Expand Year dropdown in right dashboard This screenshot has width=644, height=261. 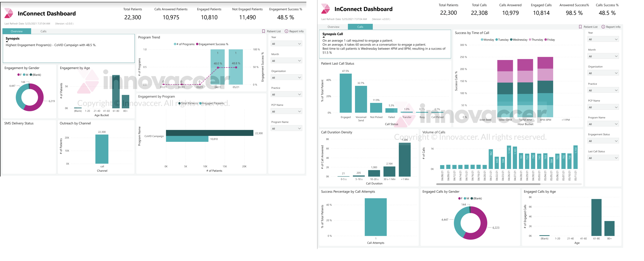[603, 39]
